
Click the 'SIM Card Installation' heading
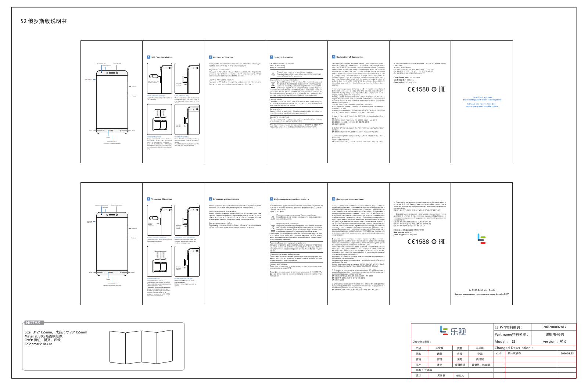click(x=162, y=57)
